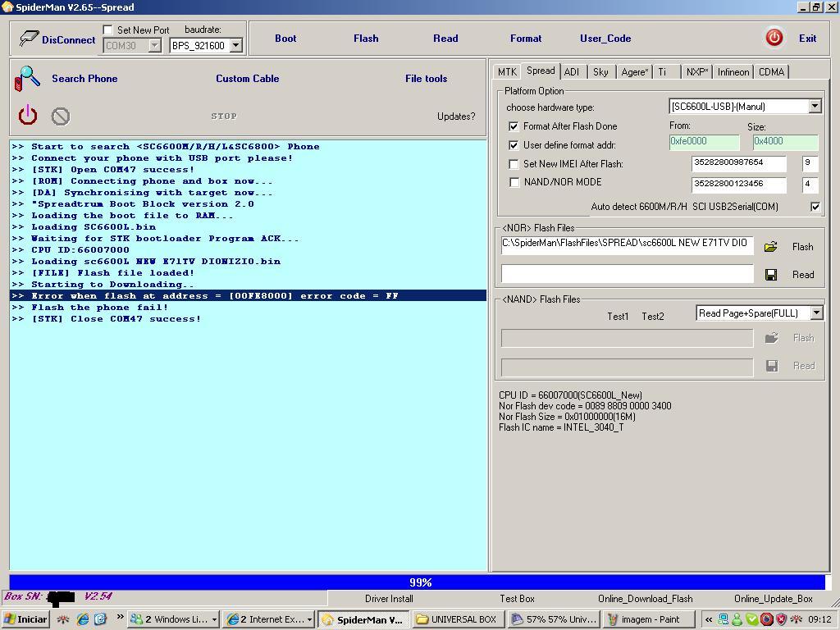Click the 99% progress bar
840x630 pixels.
(418, 582)
